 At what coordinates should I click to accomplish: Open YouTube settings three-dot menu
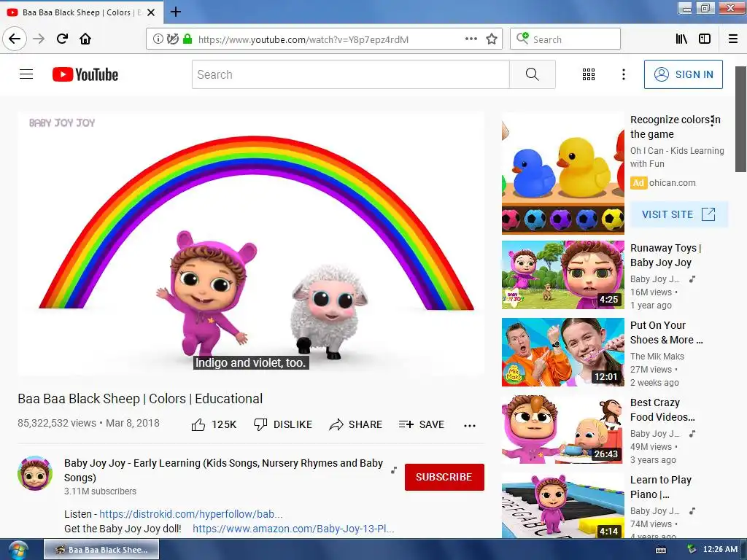tap(623, 74)
